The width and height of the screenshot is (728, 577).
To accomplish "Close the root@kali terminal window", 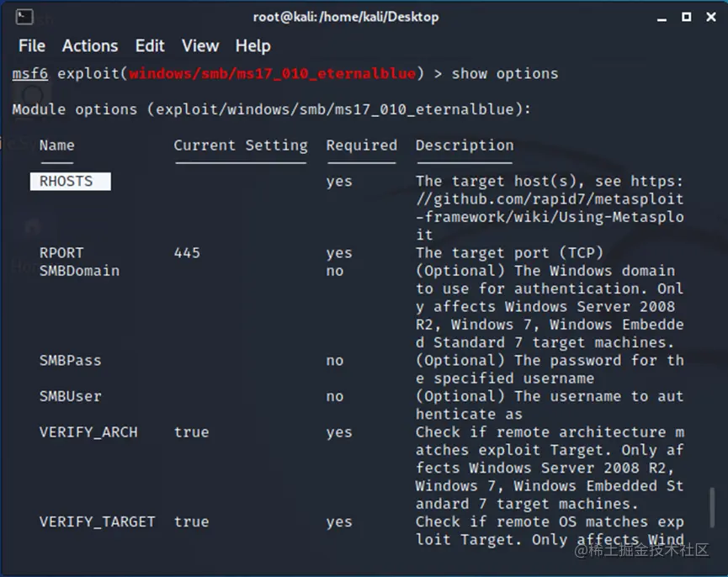I will [708, 17].
